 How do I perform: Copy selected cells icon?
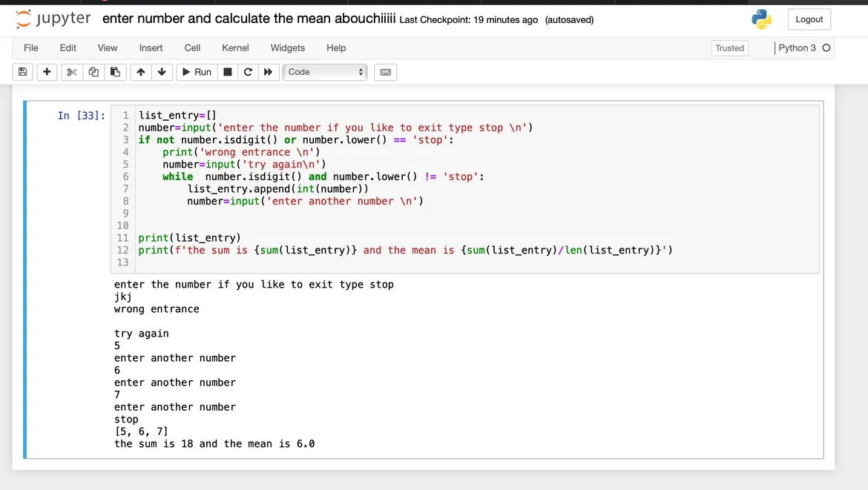(93, 72)
